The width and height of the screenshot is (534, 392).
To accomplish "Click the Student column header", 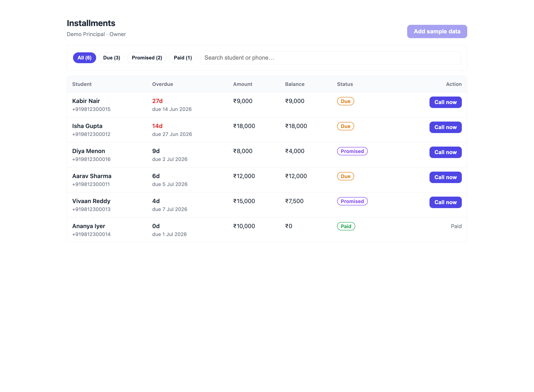I will (x=82, y=84).
